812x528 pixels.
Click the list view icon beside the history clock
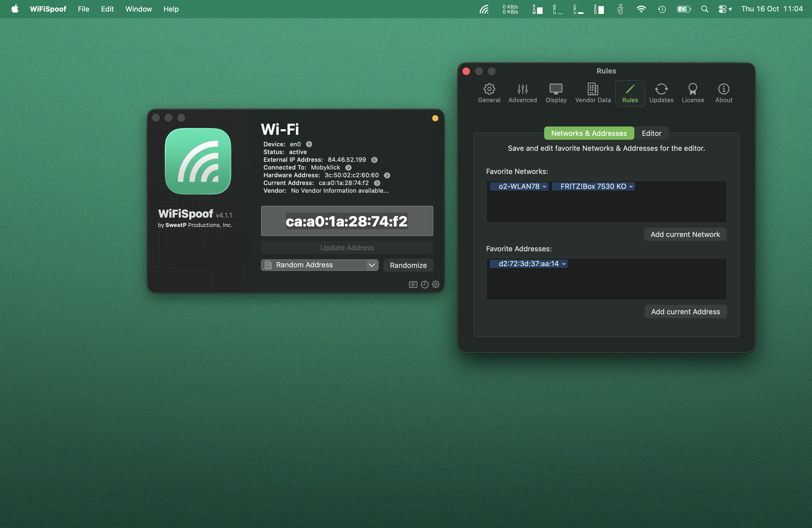413,284
